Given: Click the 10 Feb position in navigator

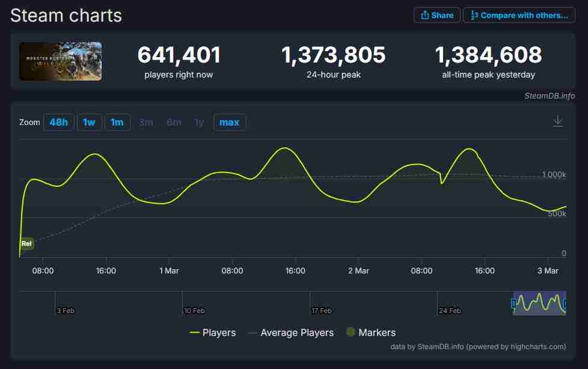Looking at the screenshot, I should click(x=194, y=311).
